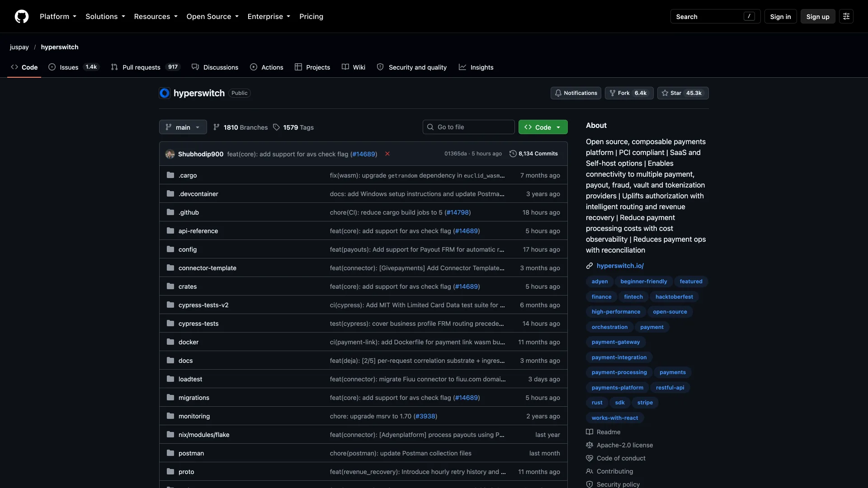Viewport: 868px width, 488px height.
Task: Click the hyperswitch repository avatar icon
Action: [x=165, y=93]
